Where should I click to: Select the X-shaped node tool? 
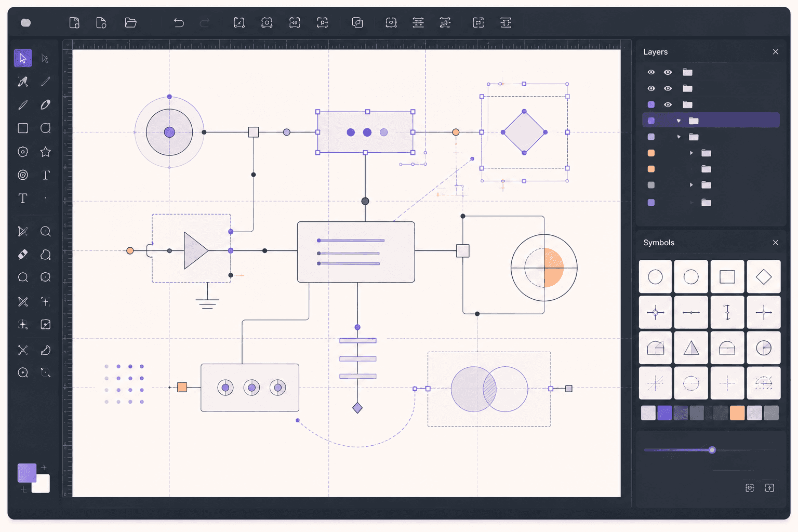point(23,350)
